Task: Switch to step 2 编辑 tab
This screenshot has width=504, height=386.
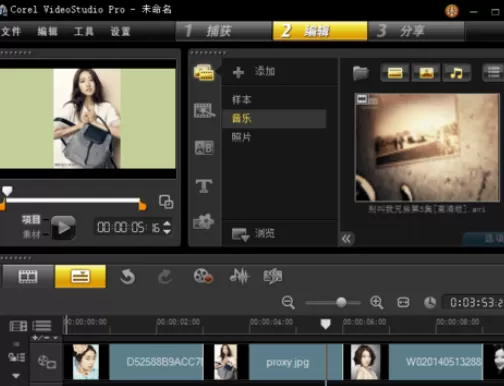Action: (320, 31)
